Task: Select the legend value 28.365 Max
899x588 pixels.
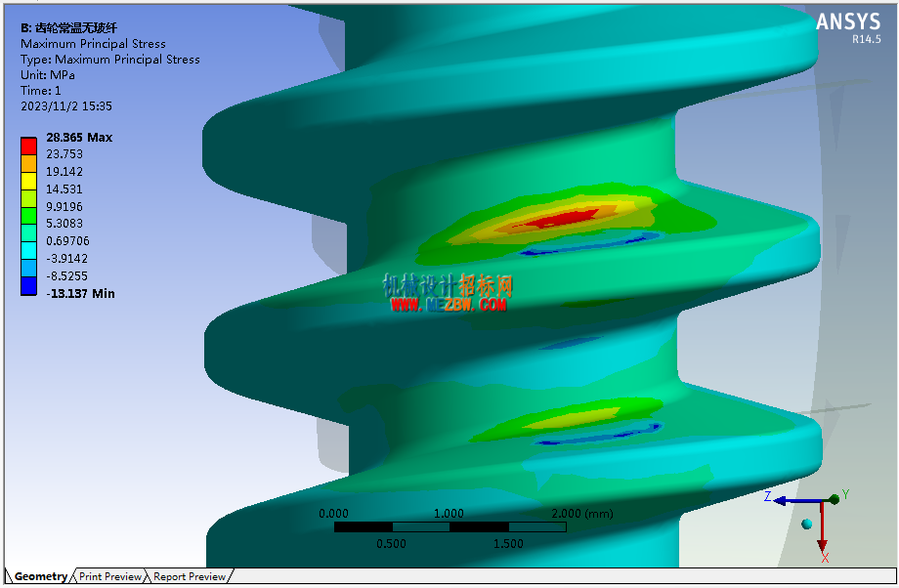Action: click(79, 138)
